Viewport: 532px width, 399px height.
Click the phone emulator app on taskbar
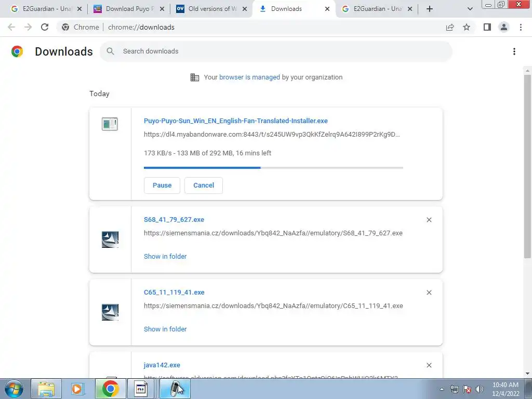click(x=176, y=389)
